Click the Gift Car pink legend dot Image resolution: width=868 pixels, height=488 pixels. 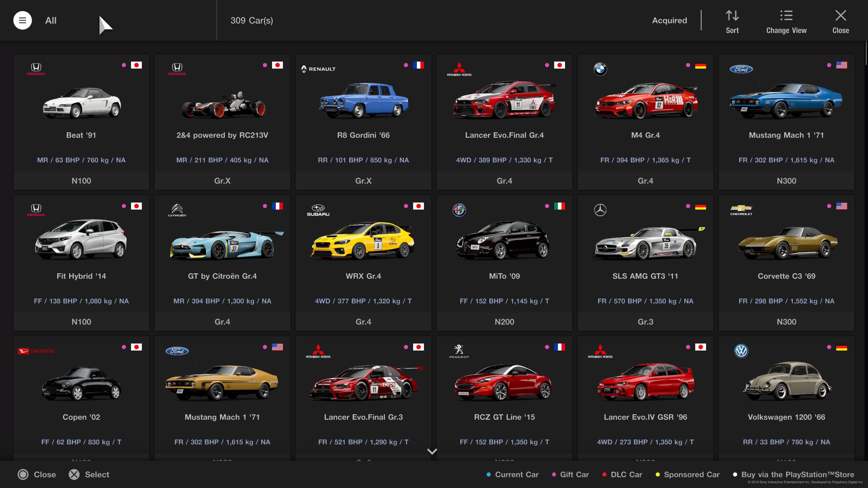(554, 474)
